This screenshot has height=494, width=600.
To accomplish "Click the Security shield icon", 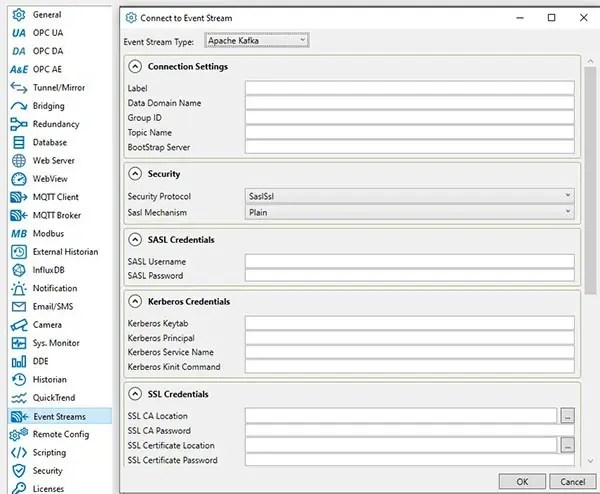I will point(19,471).
